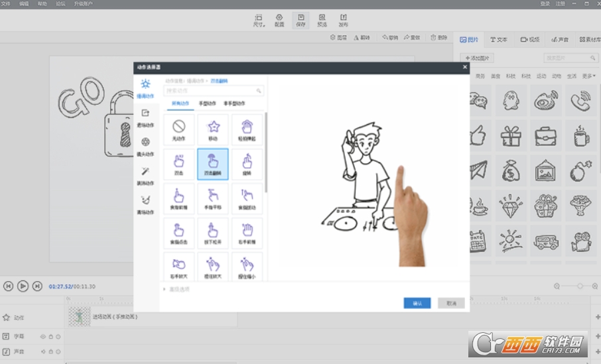Switch to the 文本 text tab
This screenshot has height=364, width=601.
(x=498, y=40)
